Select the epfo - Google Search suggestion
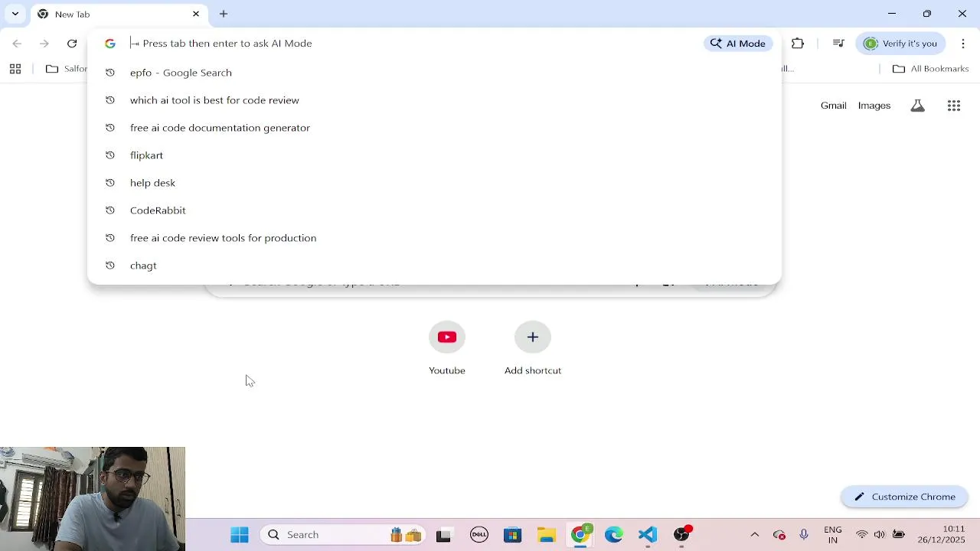 (434, 73)
